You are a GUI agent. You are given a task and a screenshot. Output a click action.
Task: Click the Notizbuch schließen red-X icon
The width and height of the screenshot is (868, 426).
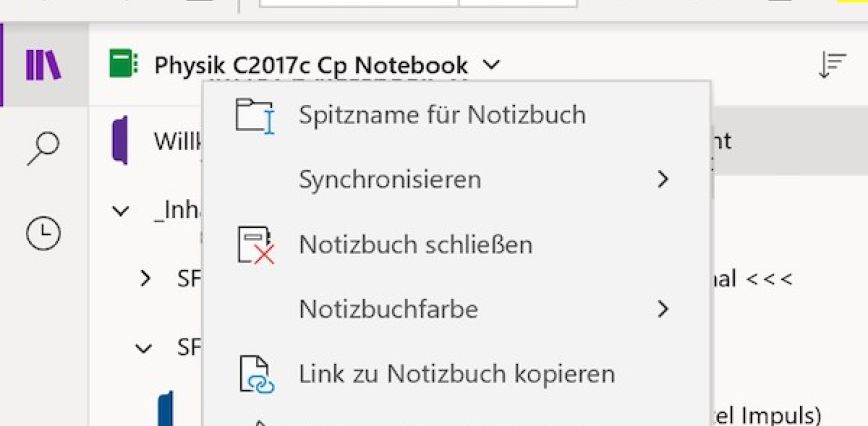pyautogui.click(x=254, y=245)
